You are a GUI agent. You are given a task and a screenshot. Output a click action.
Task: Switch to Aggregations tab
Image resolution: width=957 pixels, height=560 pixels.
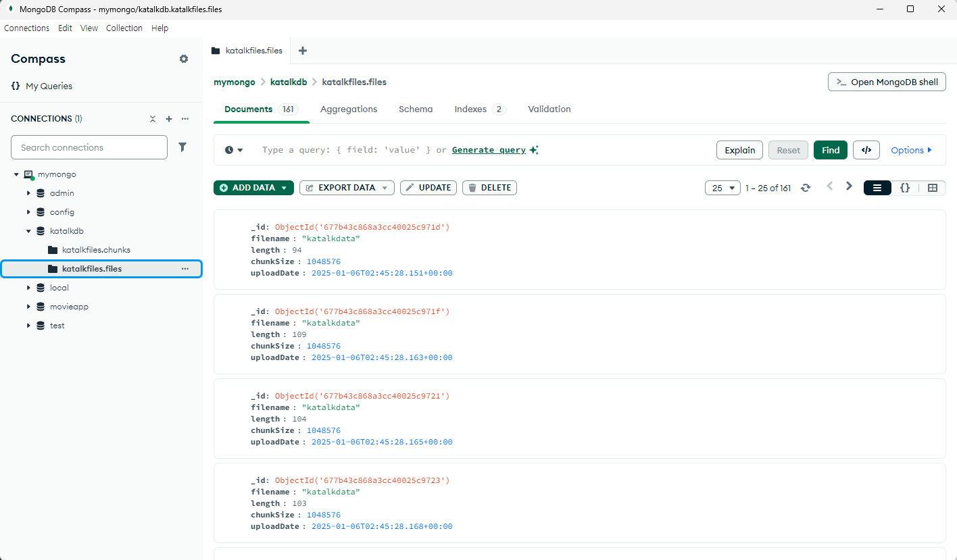[349, 109]
